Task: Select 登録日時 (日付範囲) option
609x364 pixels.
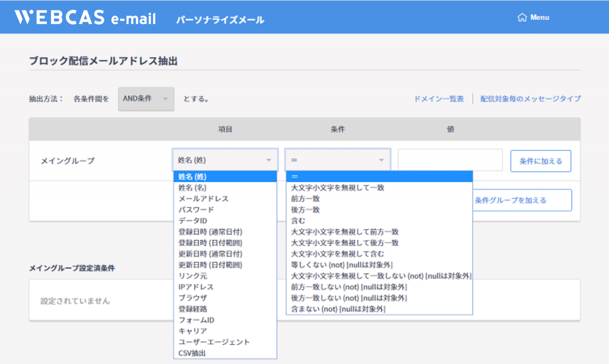Action: click(x=225, y=243)
